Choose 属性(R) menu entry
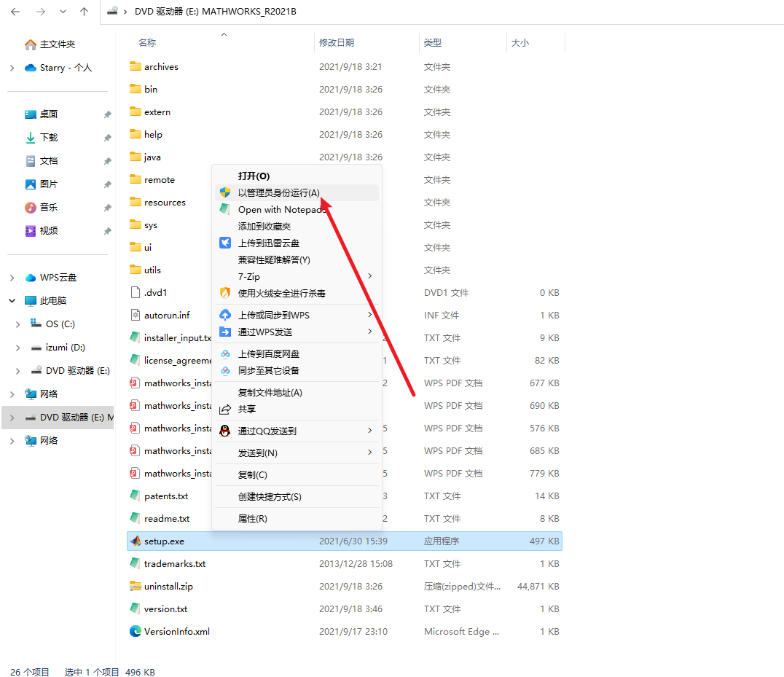Image resolution: width=784 pixels, height=677 pixels. pyautogui.click(x=297, y=519)
